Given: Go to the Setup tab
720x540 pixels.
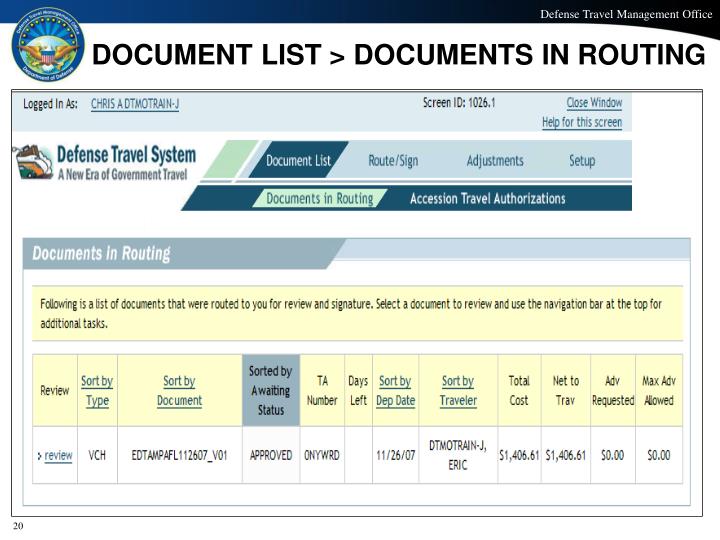Looking at the screenshot, I should [x=582, y=161].
